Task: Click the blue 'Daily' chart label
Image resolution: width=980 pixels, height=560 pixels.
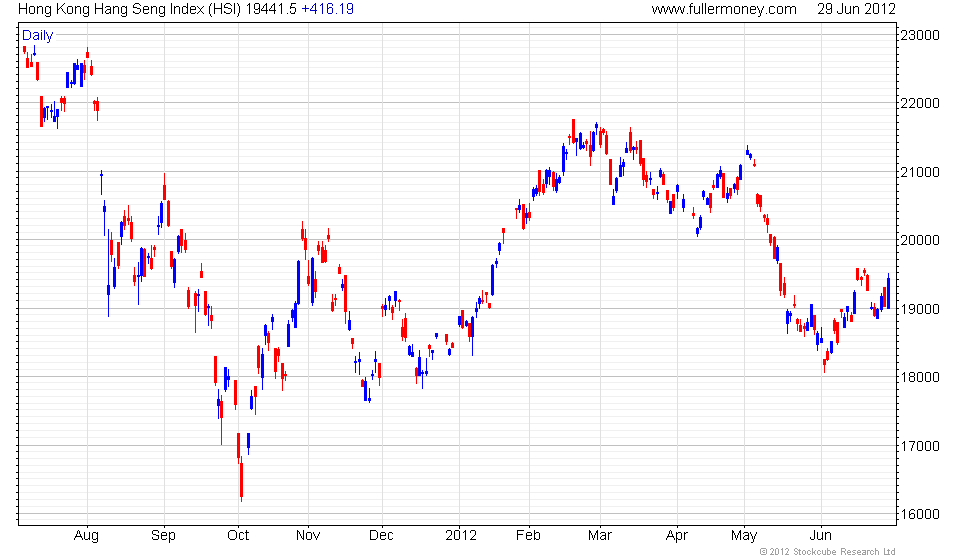Action: click(38, 36)
